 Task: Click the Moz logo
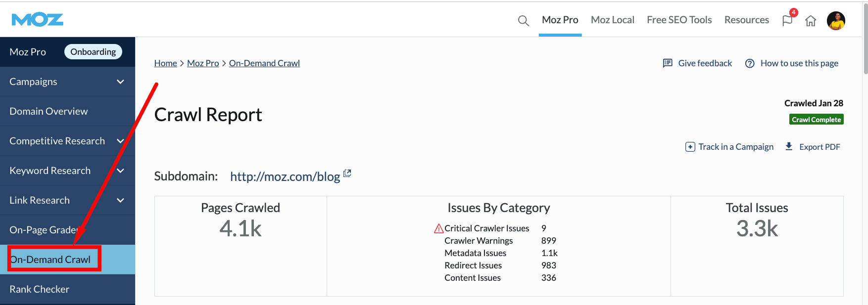pos(38,20)
